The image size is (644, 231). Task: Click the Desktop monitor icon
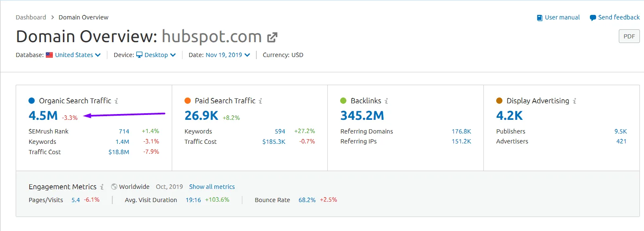(139, 55)
